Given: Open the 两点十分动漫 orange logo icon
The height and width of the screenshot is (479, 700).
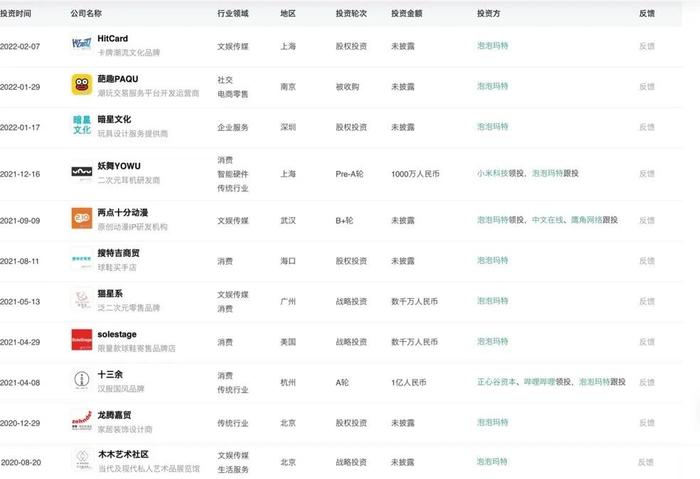Looking at the screenshot, I should coord(82,218).
